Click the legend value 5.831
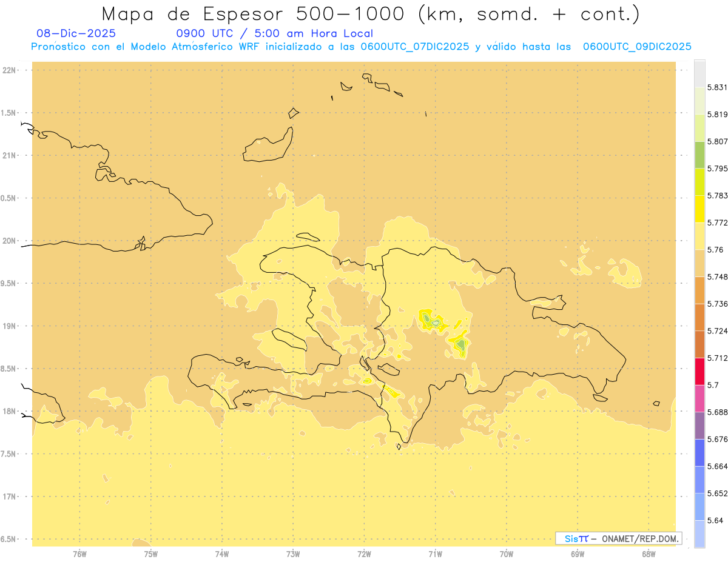 718,87
